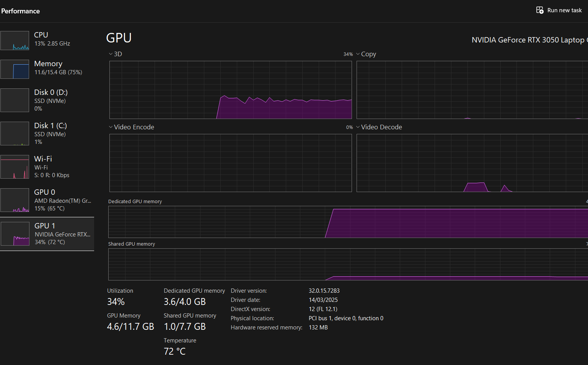
Task: Click the Hardware reserved memory: label
Action: coord(266,328)
